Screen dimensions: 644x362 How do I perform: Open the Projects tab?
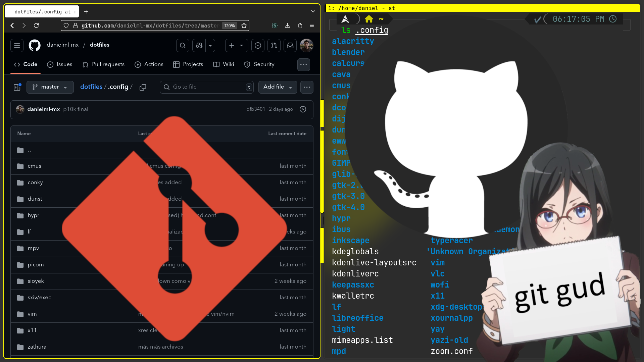[188, 64]
